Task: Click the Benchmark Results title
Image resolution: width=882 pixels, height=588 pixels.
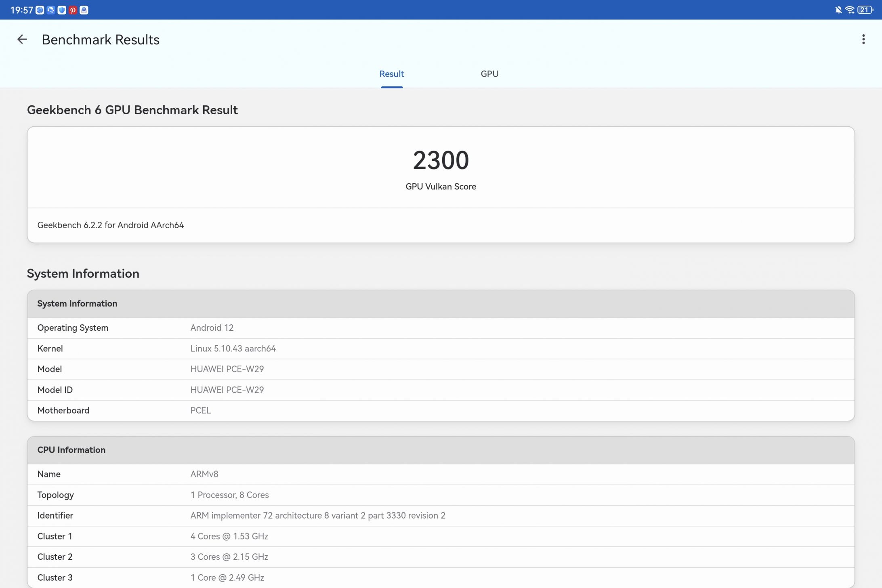Action: [101, 40]
